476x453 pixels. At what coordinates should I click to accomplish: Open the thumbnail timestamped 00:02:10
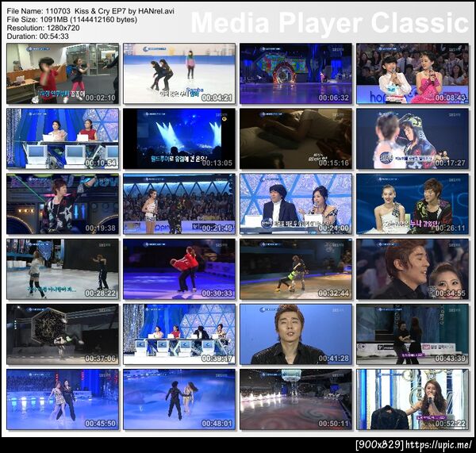[63, 74]
